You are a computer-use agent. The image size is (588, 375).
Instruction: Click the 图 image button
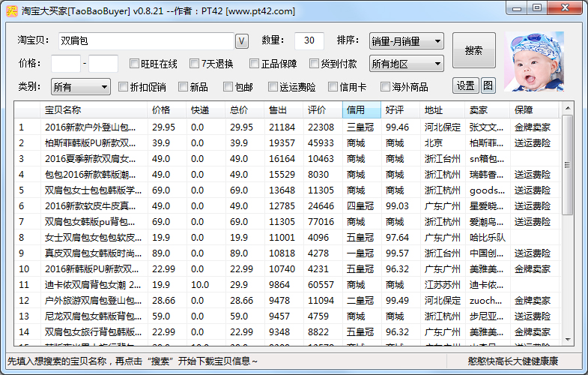coord(488,86)
